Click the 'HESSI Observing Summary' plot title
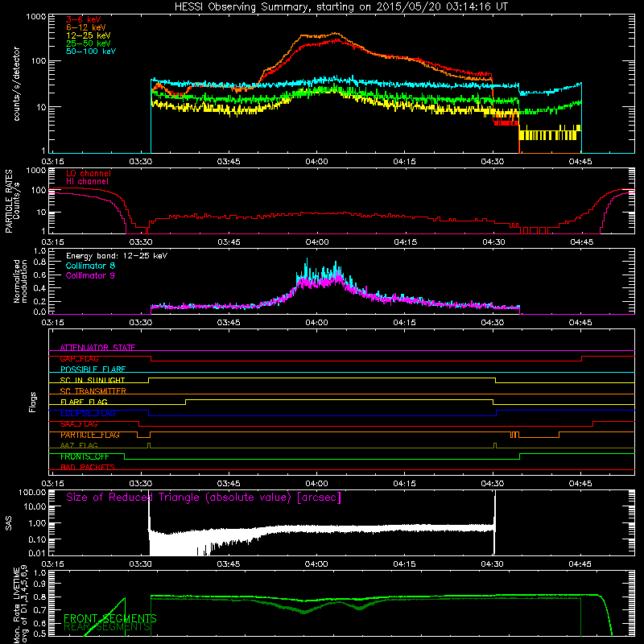The height and width of the screenshot is (644, 644). [341, 7]
